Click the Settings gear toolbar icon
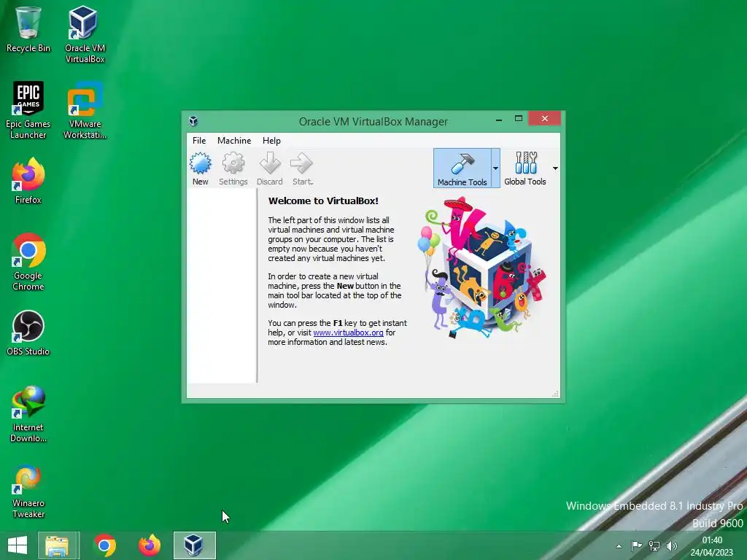This screenshot has height=560, width=747. click(233, 168)
